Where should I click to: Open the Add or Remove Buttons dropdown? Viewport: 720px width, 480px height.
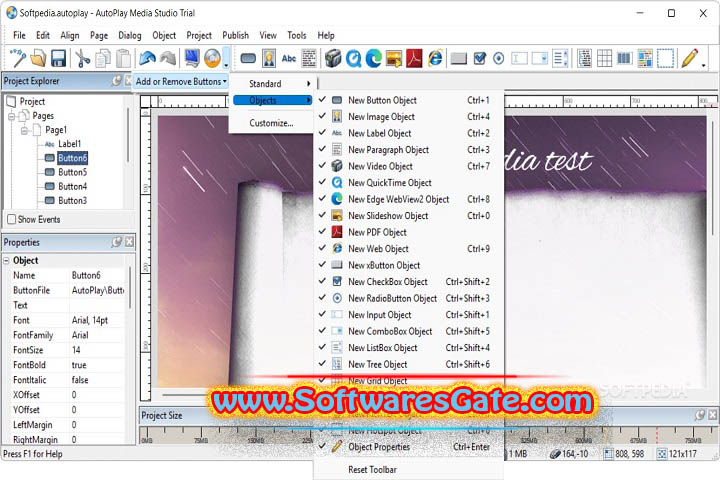[181, 81]
